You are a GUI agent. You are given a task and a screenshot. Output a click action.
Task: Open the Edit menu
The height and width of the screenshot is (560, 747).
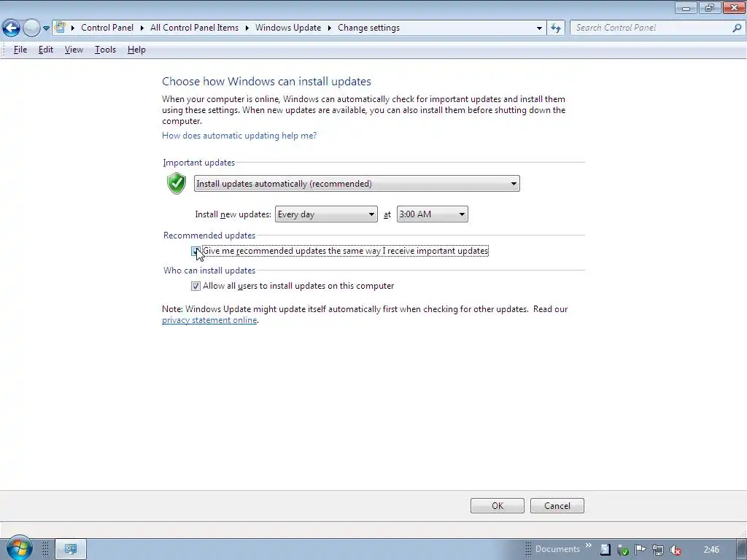pyautogui.click(x=46, y=50)
